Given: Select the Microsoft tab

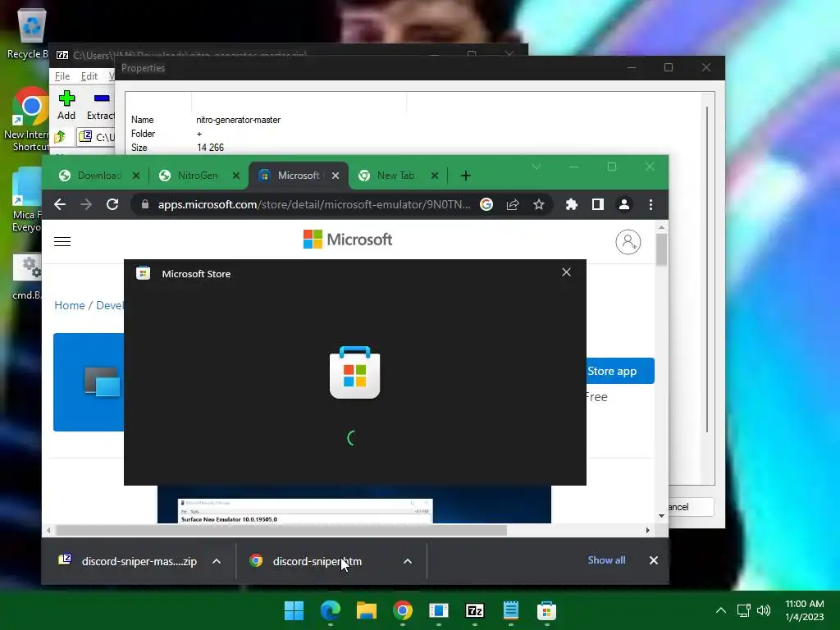Looking at the screenshot, I should tap(299, 176).
